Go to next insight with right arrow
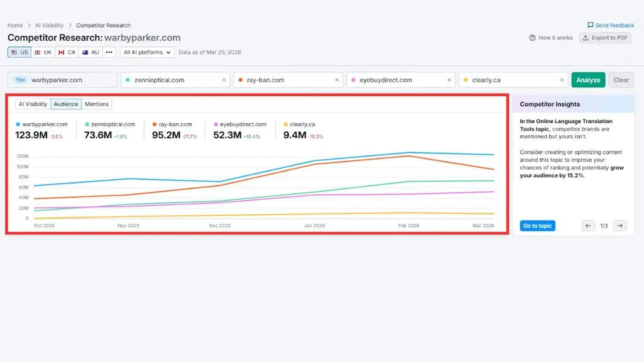 pos(619,226)
